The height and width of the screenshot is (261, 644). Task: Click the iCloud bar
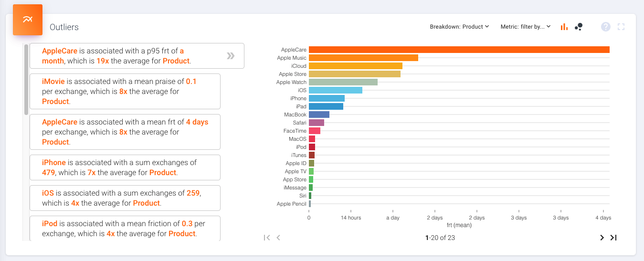click(x=356, y=66)
